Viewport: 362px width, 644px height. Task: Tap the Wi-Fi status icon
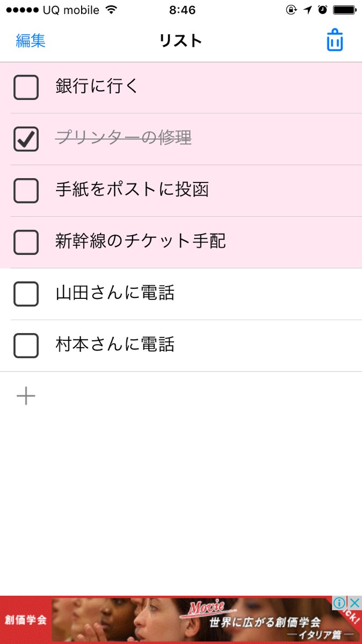point(111,10)
